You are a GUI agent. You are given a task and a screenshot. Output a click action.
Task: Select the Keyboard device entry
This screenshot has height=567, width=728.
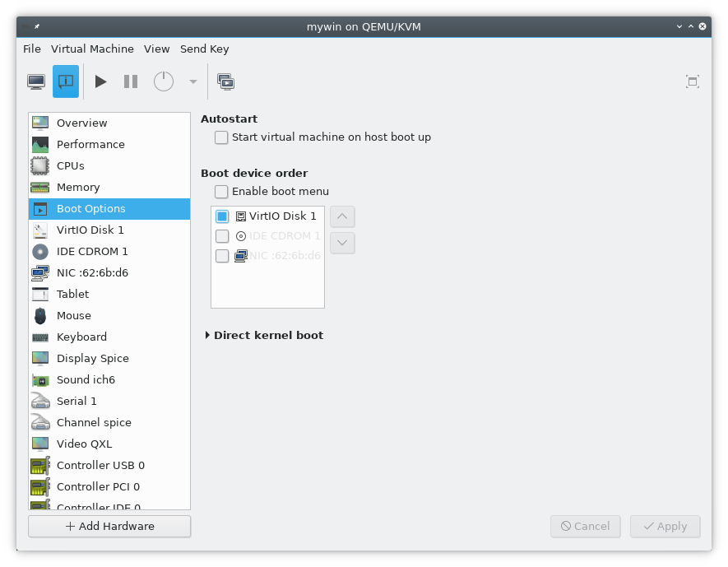click(109, 337)
